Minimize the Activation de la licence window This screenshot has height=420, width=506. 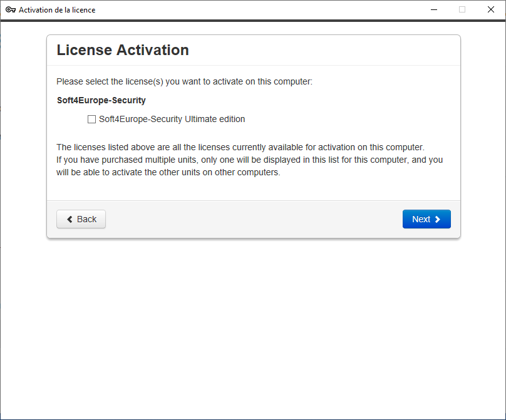[434, 9]
